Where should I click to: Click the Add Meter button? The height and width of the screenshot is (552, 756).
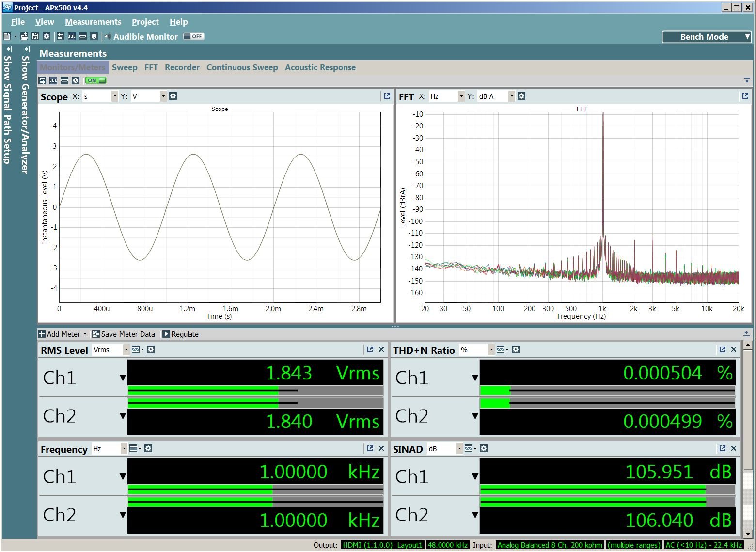pyautogui.click(x=63, y=334)
